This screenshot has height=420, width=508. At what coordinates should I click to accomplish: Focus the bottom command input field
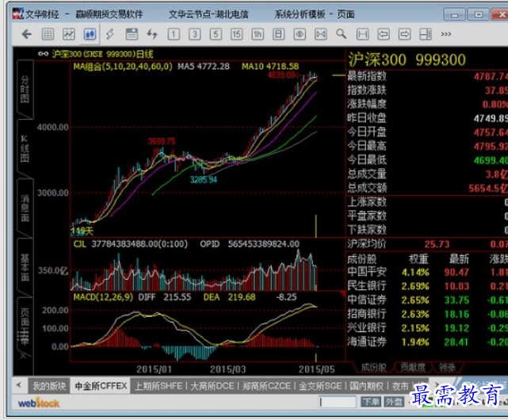point(337,403)
